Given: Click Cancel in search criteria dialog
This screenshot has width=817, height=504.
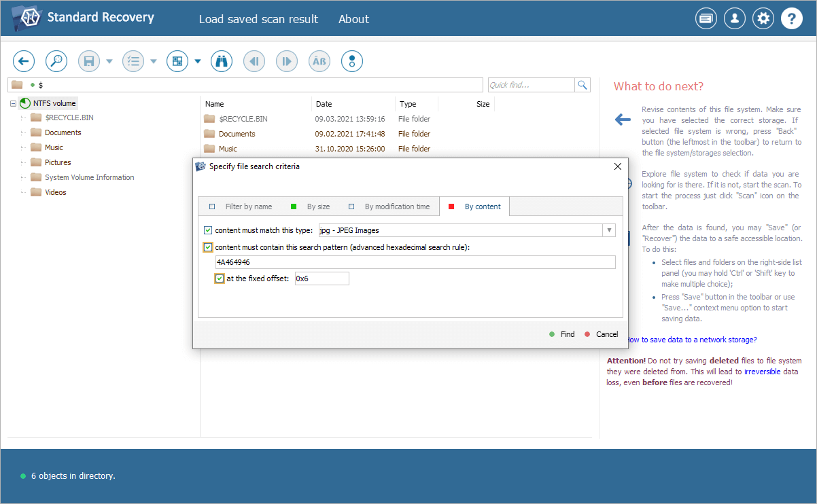Looking at the screenshot, I should point(601,334).
